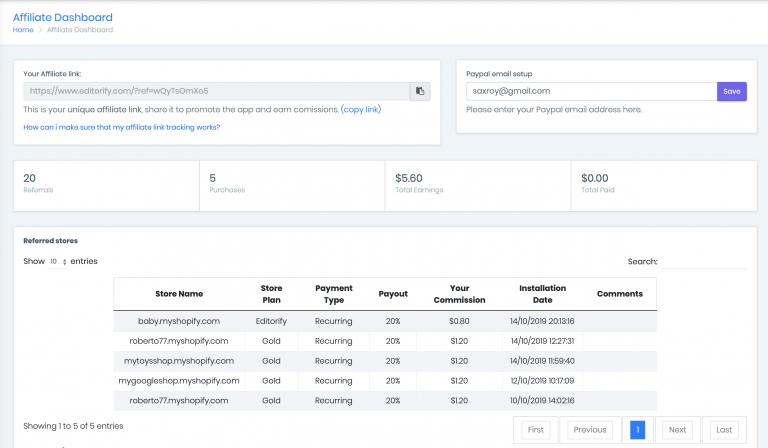Viewport: 768px width, 448px height.
Task: Click mygoogleshop.myshopify.com store name
Action: pos(179,380)
